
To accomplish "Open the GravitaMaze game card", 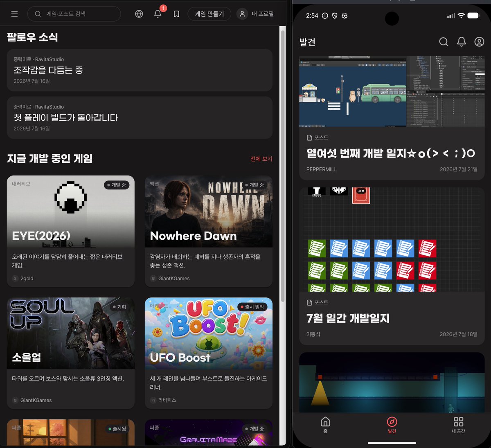I will coord(209,432).
